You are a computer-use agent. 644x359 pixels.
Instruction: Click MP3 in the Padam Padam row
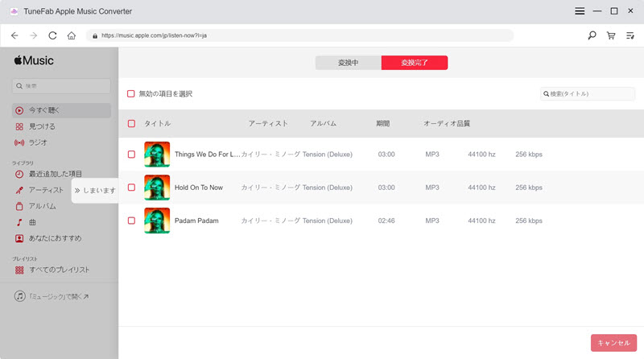click(432, 221)
